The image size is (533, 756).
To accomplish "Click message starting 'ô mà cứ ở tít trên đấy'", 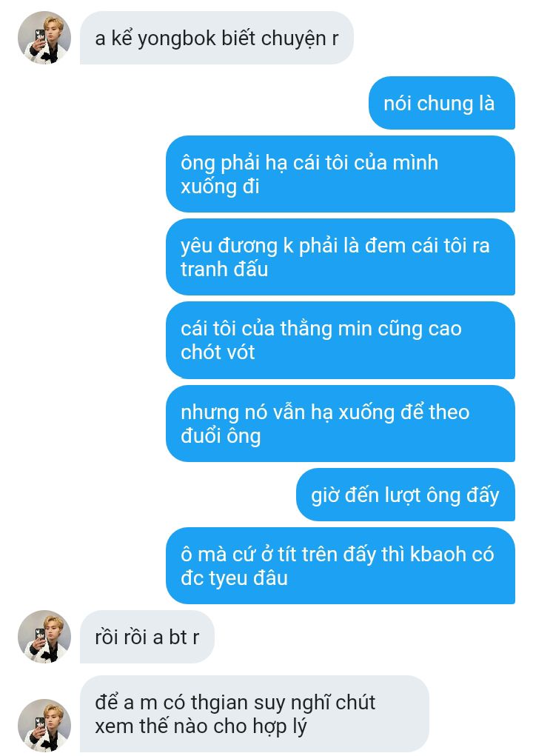I will tap(341, 566).
